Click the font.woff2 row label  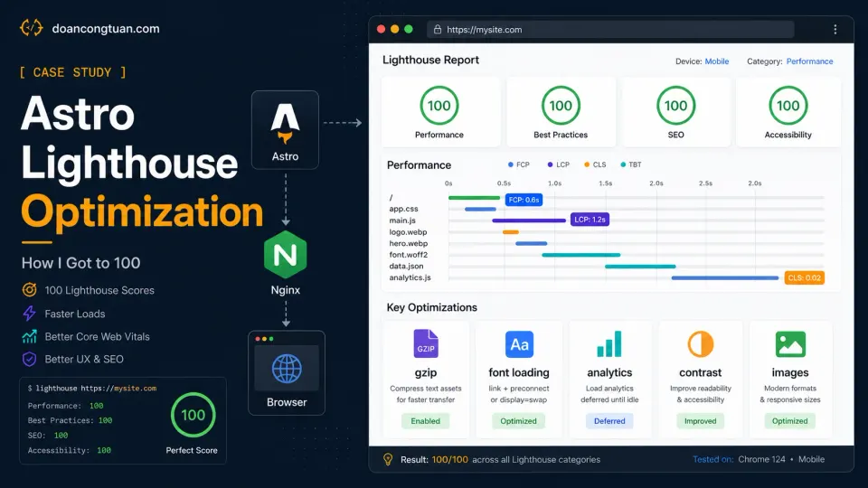[x=409, y=255]
